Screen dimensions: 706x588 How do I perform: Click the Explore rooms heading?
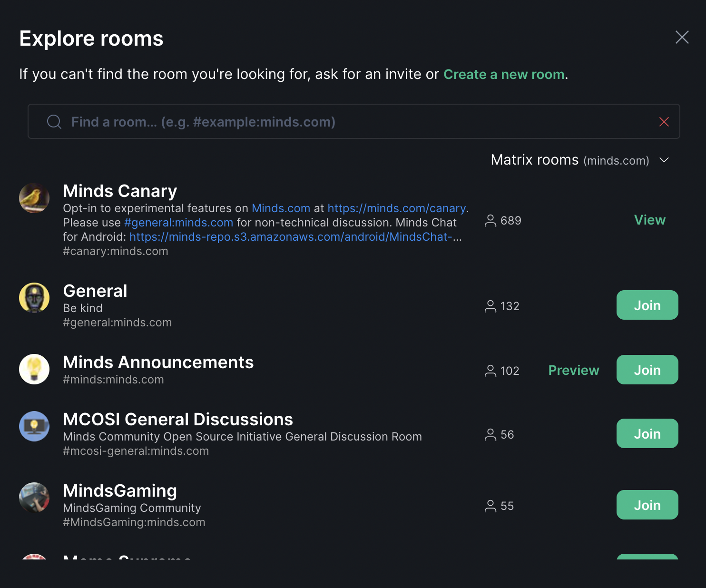(91, 39)
